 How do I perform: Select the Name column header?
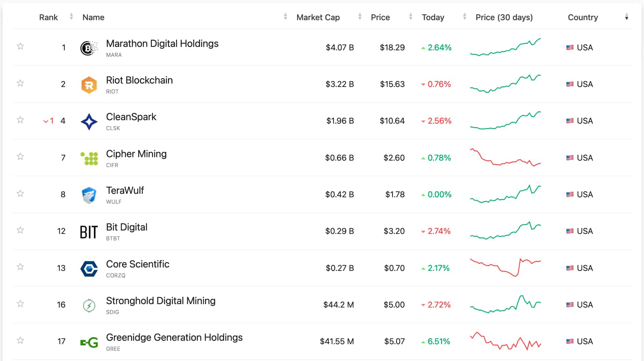click(93, 17)
